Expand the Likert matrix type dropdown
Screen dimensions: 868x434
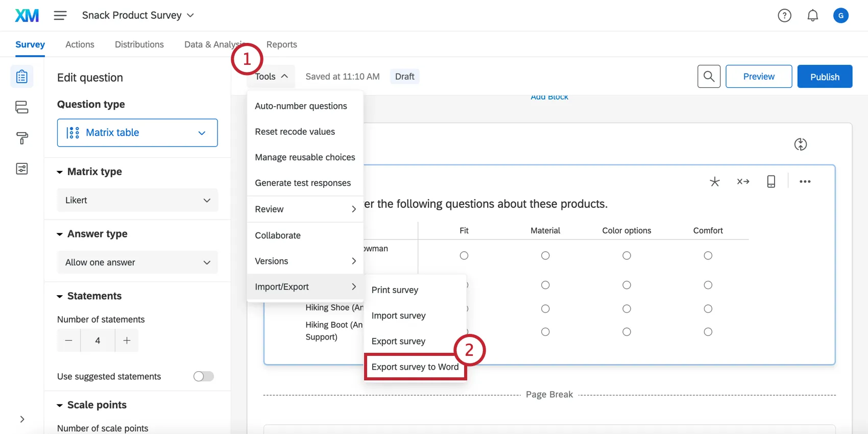click(x=137, y=200)
